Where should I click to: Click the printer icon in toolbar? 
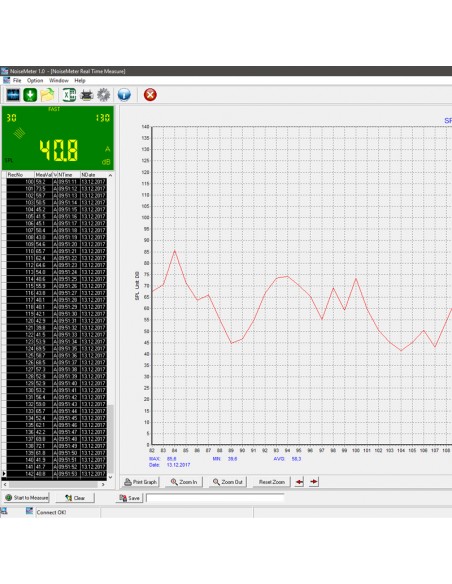coord(86,95)
